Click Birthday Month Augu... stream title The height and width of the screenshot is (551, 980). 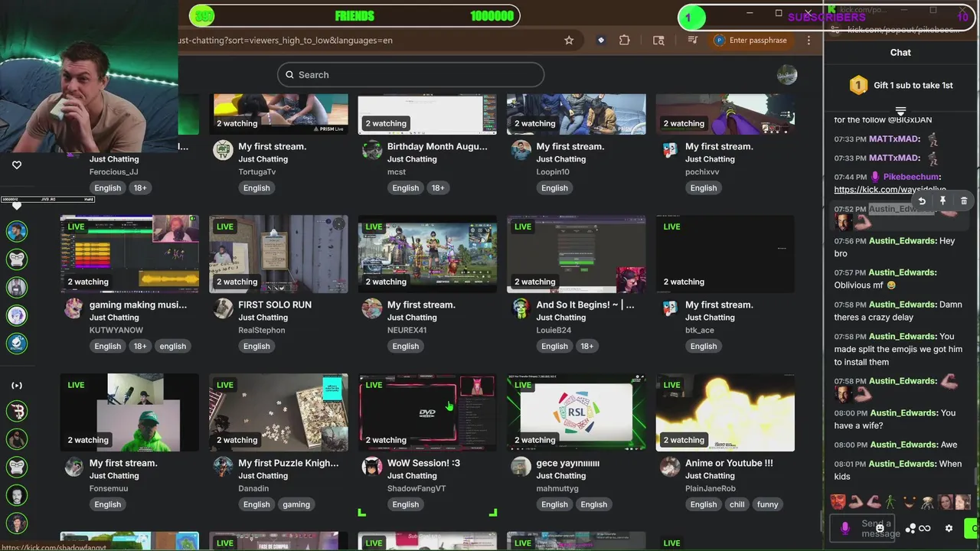[x=437, y=146]
